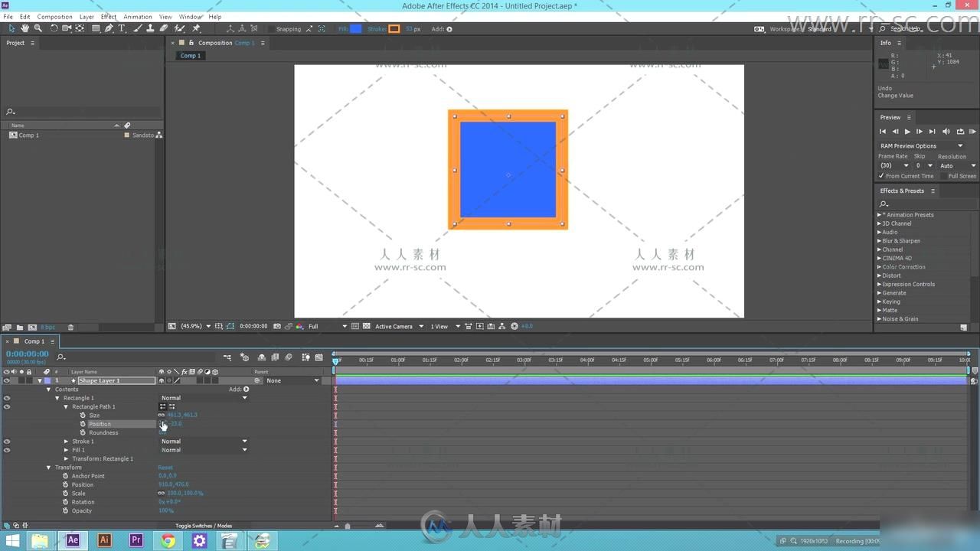980x551 pixels.
Task: Click stopwatch for Rectangle Path Size
Action: (x=83, y=415)
